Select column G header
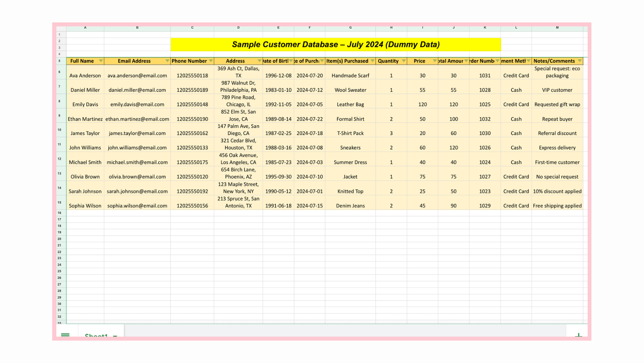 (350, 28)
